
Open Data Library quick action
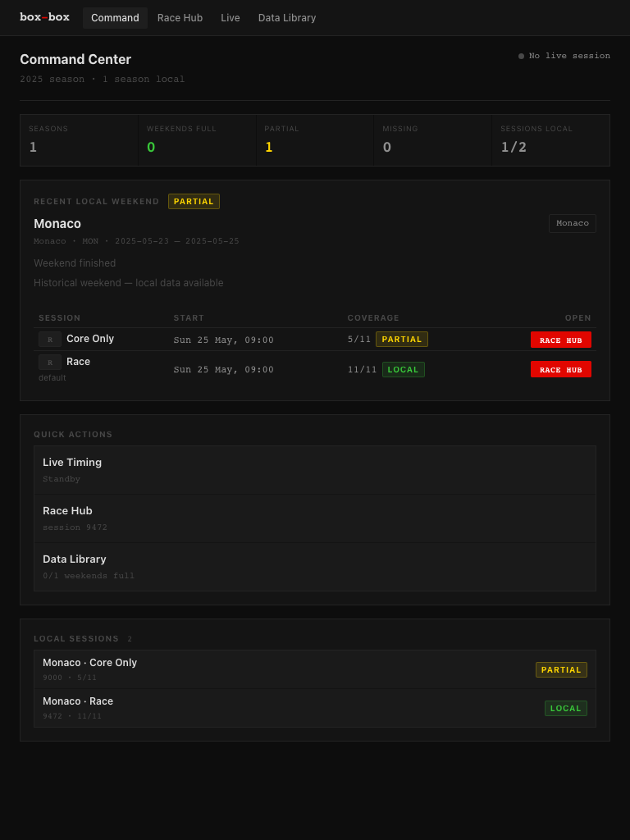point(315,567)
